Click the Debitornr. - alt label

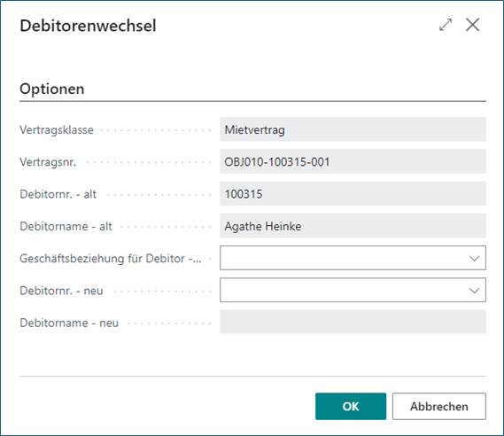(x=58, y=194)
